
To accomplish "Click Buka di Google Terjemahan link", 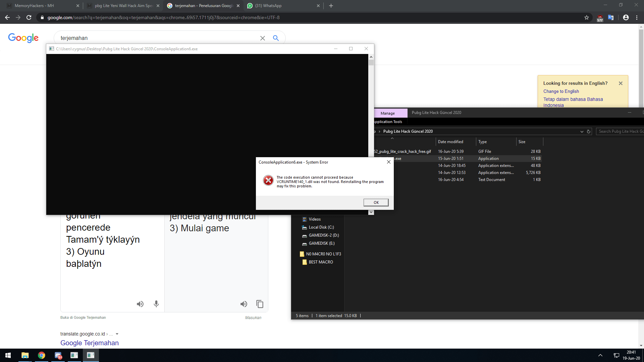I will tap(83, 317).
